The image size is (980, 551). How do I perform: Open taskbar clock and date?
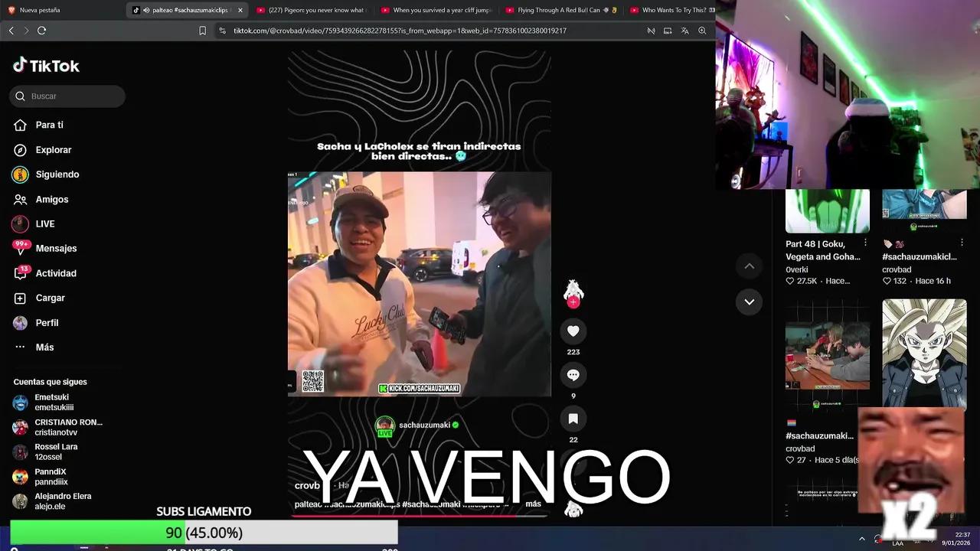click(957, 539)
